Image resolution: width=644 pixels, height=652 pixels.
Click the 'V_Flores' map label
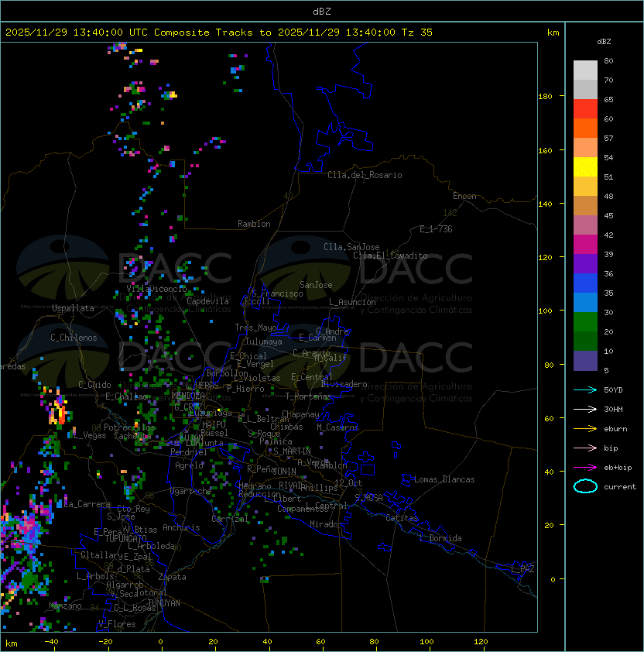pyautogui.click(x=117, y=624)
